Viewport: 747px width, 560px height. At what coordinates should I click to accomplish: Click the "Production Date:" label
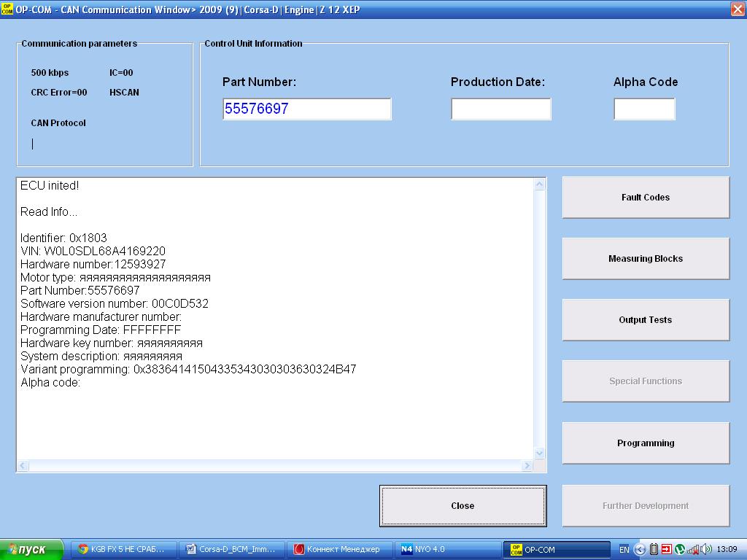click(x=498, y=82)
